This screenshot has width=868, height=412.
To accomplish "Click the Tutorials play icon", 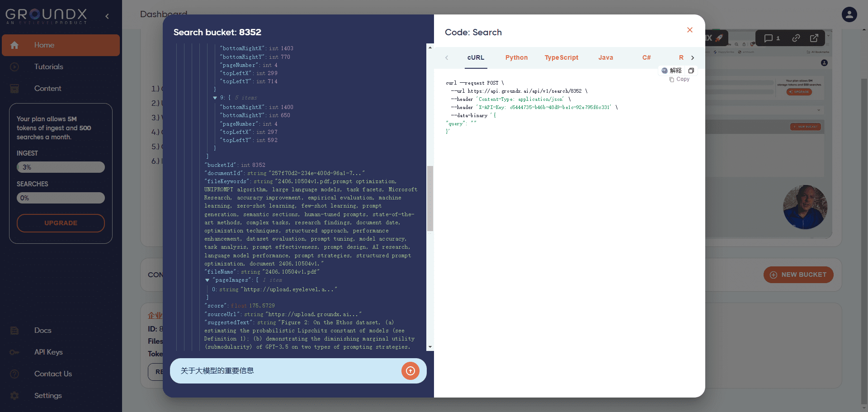I will coord(14,67).
